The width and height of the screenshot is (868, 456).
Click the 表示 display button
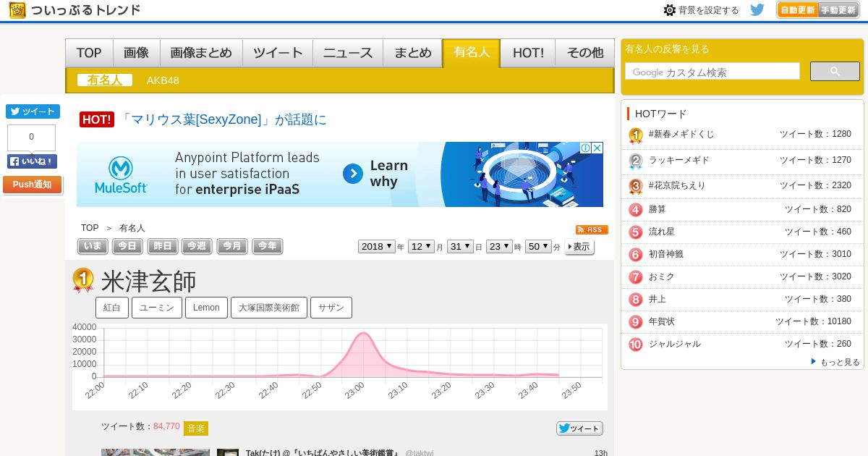tap(579, 247)
